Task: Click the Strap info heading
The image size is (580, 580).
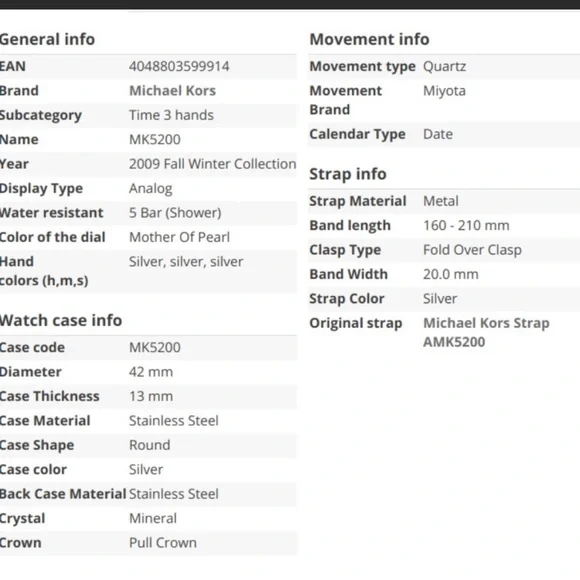Action: pos(348,174)
